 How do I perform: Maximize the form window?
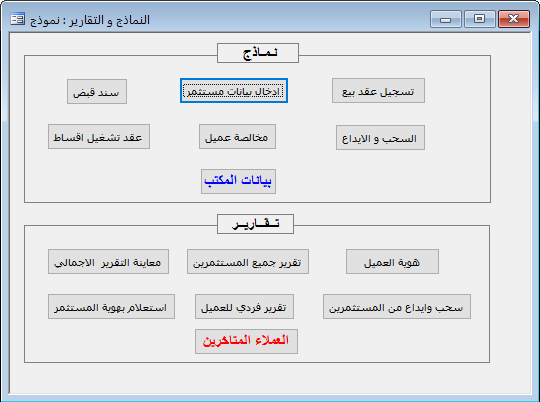(479, 19)
